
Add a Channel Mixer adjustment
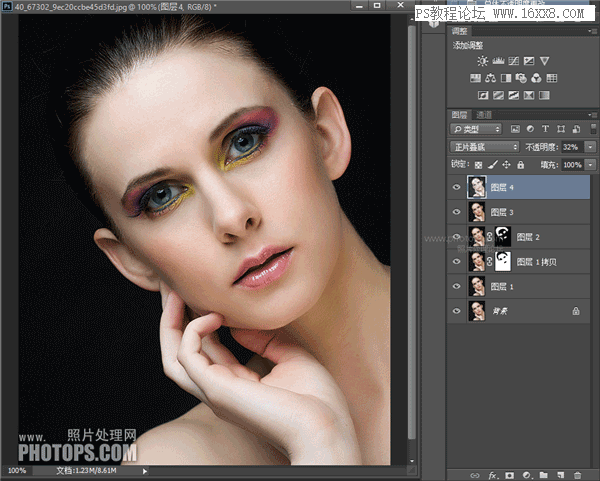click(x=536, y=78)
